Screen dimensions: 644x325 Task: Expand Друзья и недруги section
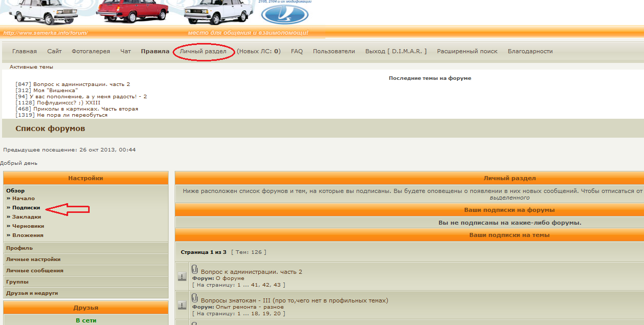tap(32, 293)
